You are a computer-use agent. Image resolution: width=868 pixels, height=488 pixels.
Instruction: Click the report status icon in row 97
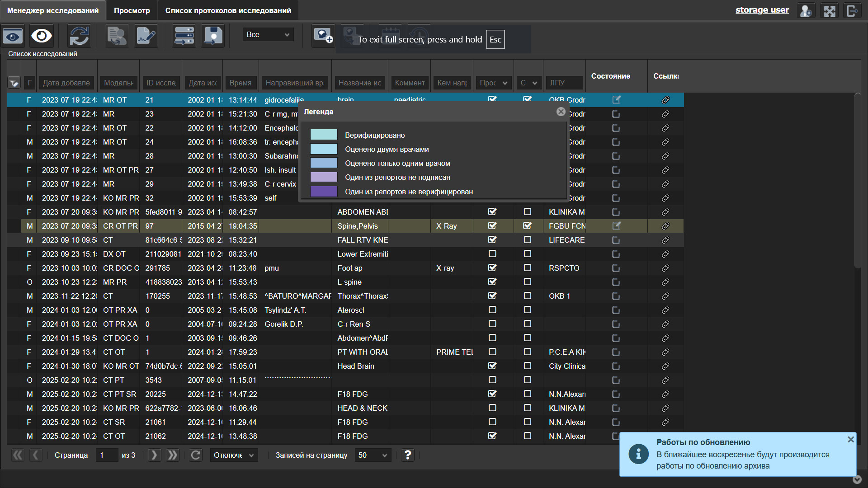(x=616, y=226)
